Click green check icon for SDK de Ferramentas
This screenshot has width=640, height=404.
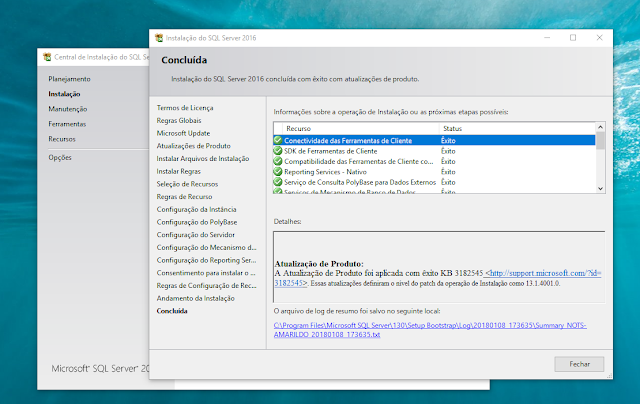tap(278, 151)
